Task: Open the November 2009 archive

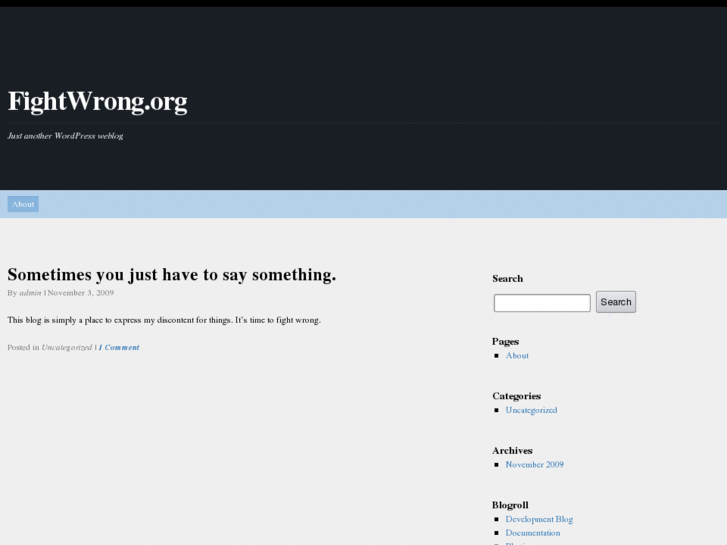Action: click(535, 465)
